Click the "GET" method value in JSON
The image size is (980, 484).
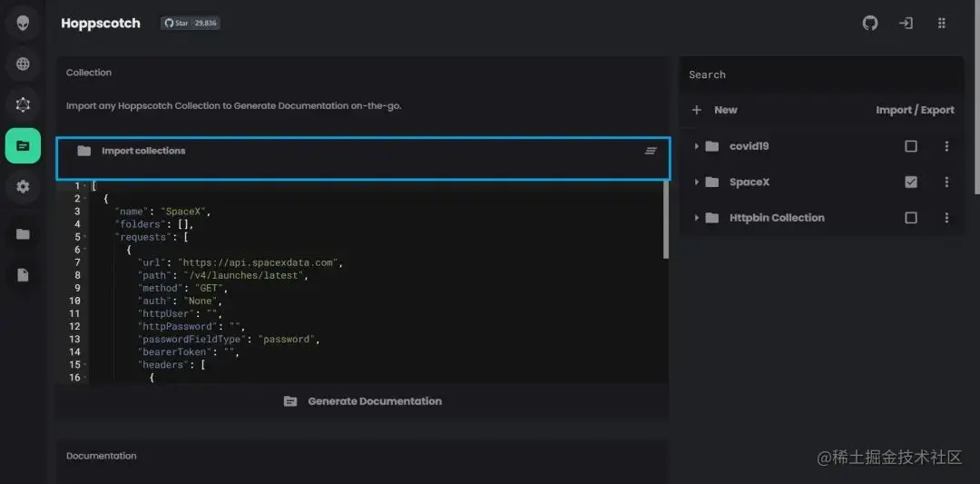208,288
